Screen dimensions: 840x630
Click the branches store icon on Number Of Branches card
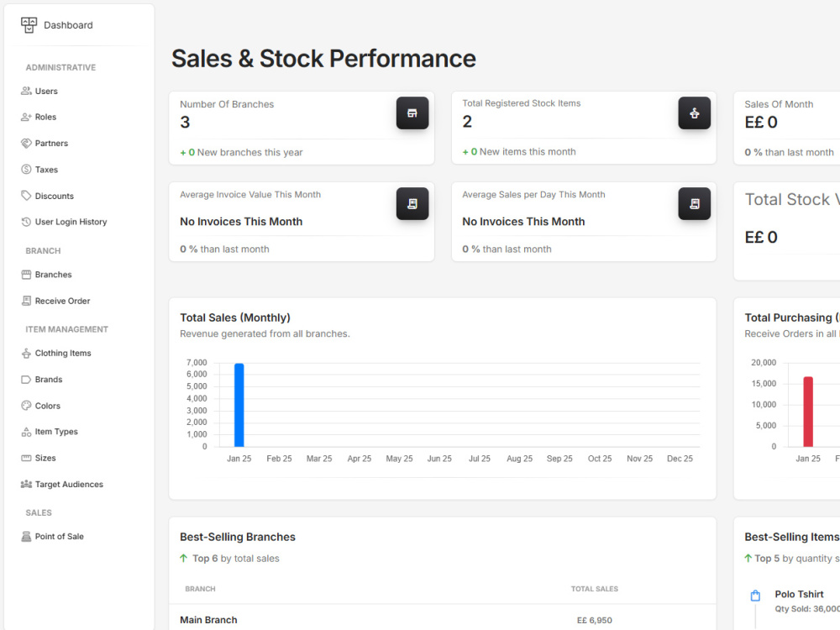(x=412, y=113)
